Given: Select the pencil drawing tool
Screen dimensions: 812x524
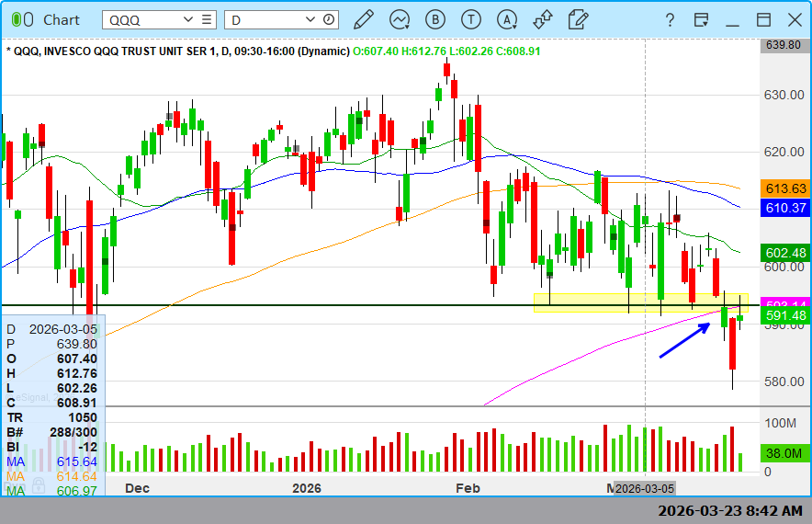Looking at the screenshot, I should 364,19.
